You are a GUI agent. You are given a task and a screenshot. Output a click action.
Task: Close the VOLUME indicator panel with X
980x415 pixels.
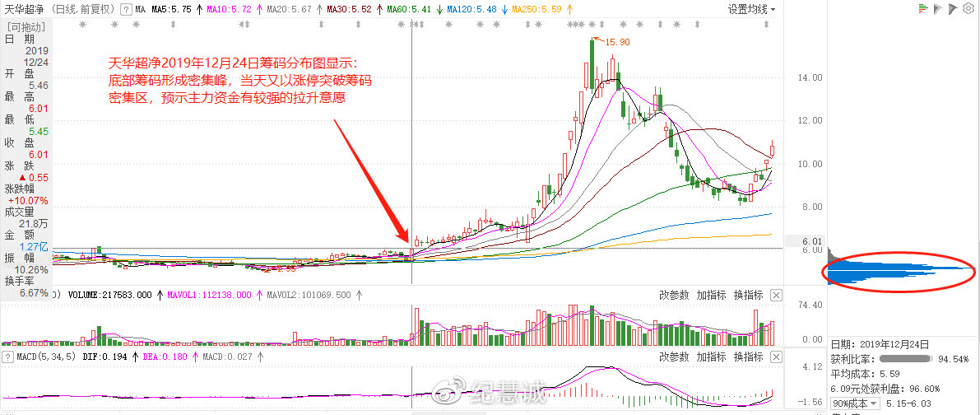[776, 295]
